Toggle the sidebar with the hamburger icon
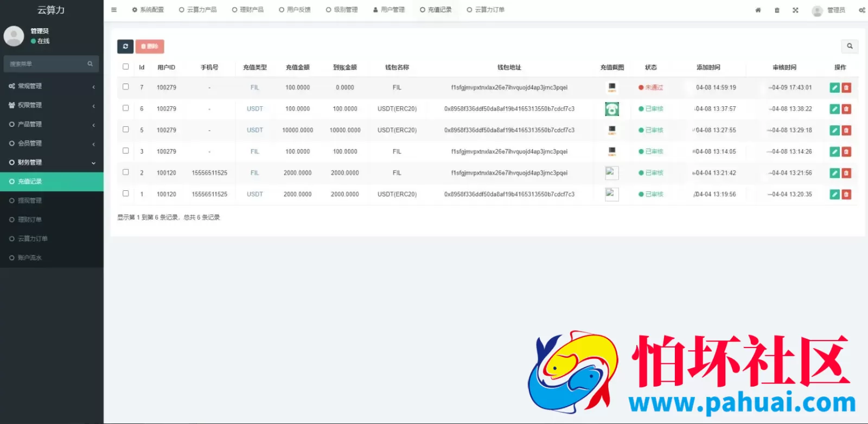 pos(113,10)
